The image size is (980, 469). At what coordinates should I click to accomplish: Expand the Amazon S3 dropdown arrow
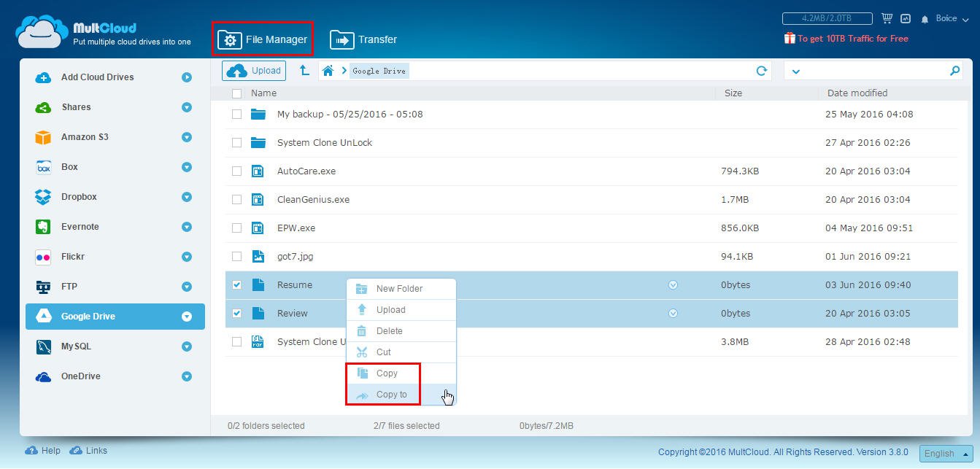(x=187, y=137)
